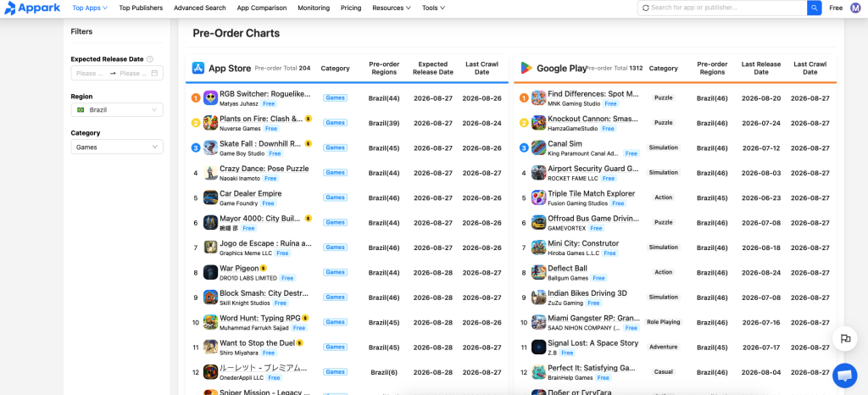Open Block Smash app icon
This screenshot has width=868, height=395.
[210, 297]
